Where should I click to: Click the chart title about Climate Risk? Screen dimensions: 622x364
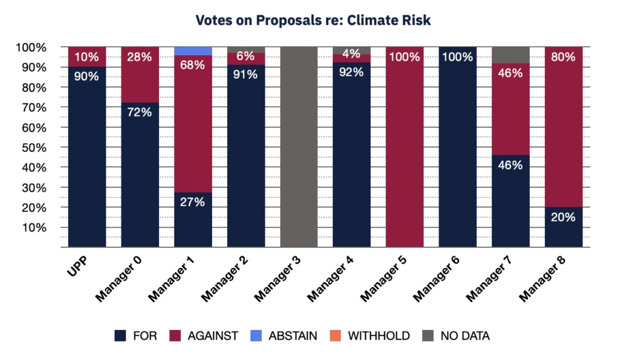coord(313,20)
